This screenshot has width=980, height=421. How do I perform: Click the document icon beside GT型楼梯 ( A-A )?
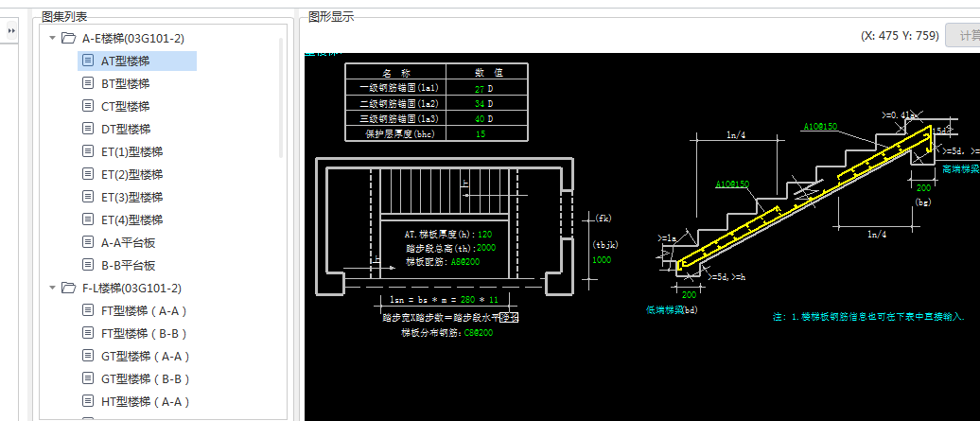point(88,356)
